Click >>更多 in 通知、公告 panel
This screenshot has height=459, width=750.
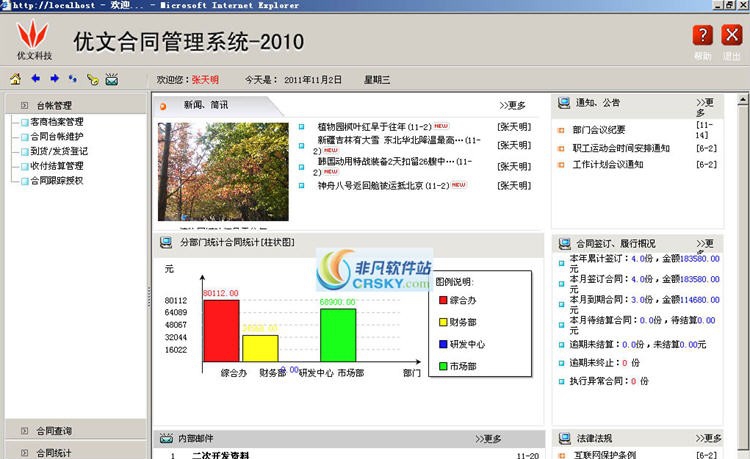[705, 107]
